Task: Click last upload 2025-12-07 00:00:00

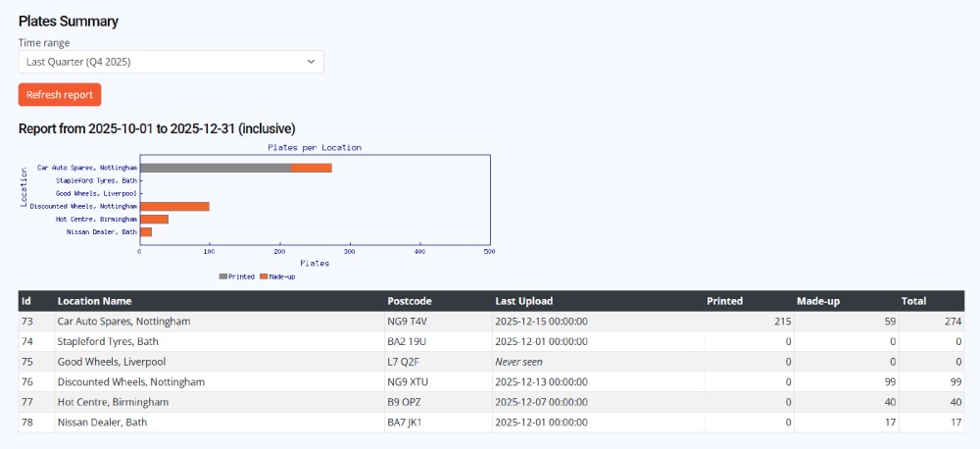Action: coord(541,402)
